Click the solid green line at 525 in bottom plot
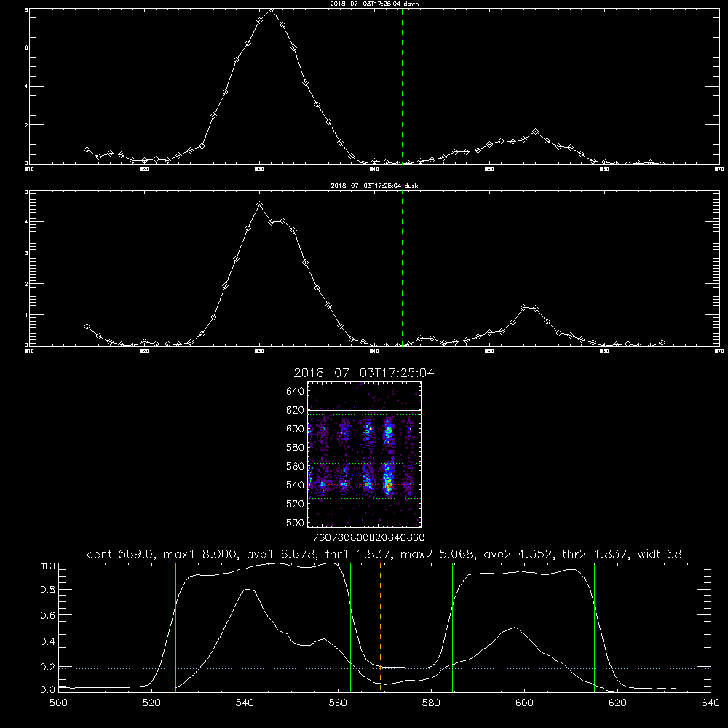728x728 pixels. (175, 628)
